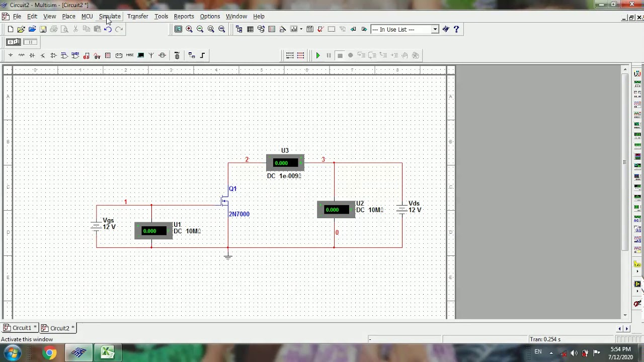Create a new circuit file
This screenshot has height=362, width=644.
pyautogui.click(x=10, y=29)
